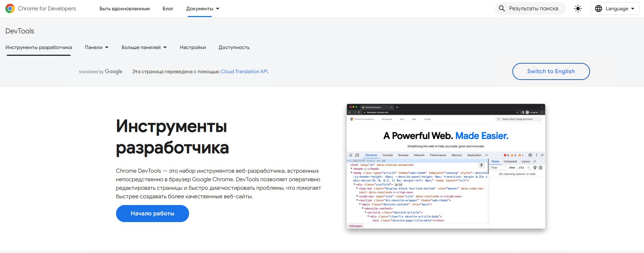644x253 pixels.
Task: Click the Network tab in screenshot
Action: click(419, 155)
